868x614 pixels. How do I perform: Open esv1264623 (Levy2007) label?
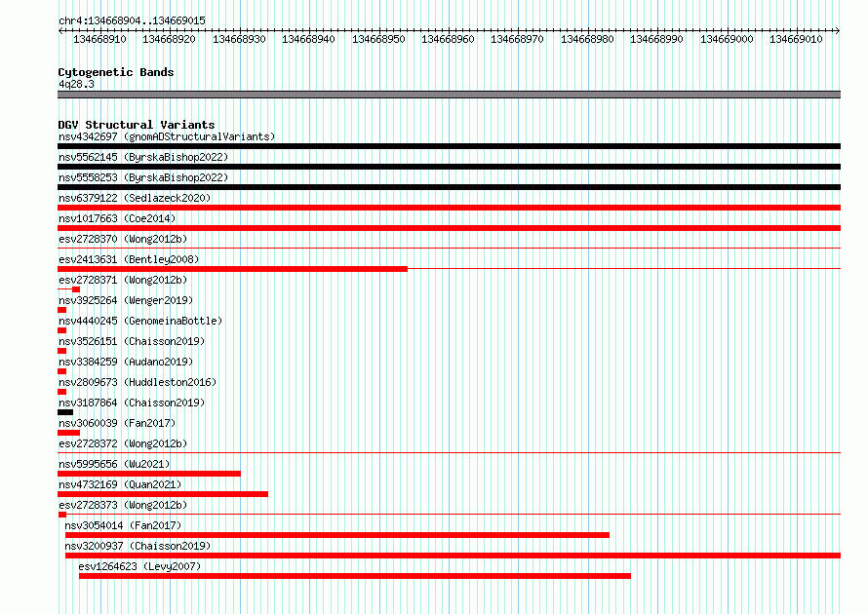tap(139, 566)
